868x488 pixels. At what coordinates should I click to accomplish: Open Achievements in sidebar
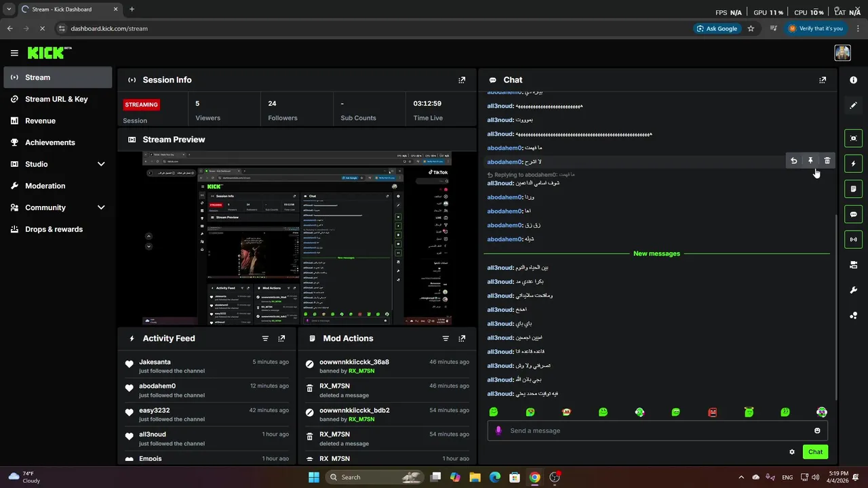(58, 142)
